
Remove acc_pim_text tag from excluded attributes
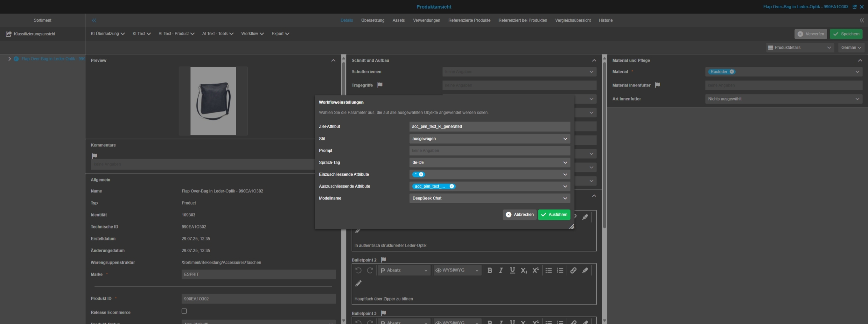(452, 186)
